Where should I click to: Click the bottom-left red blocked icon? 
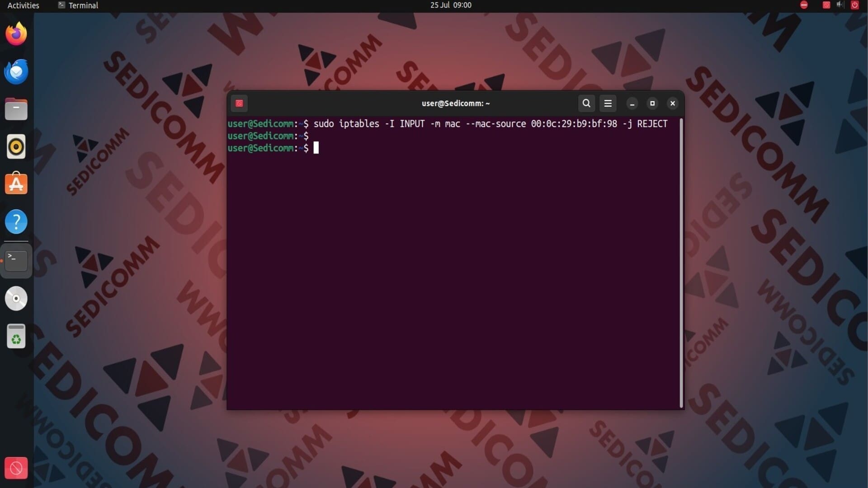pos(16,468)
